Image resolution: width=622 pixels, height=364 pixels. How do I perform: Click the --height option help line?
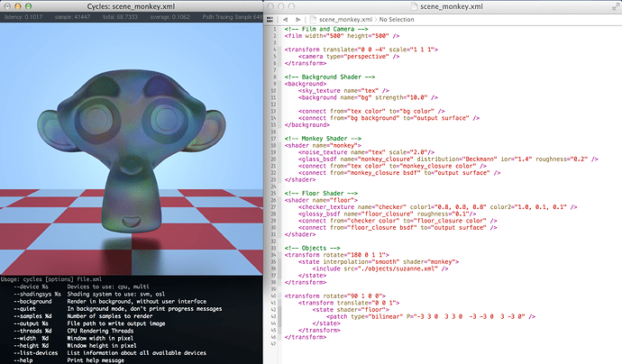pos(75,346)
